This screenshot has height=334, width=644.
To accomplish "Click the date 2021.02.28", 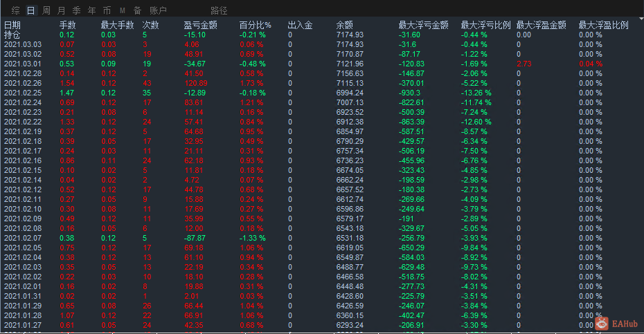I will click(x=23, y=73).
